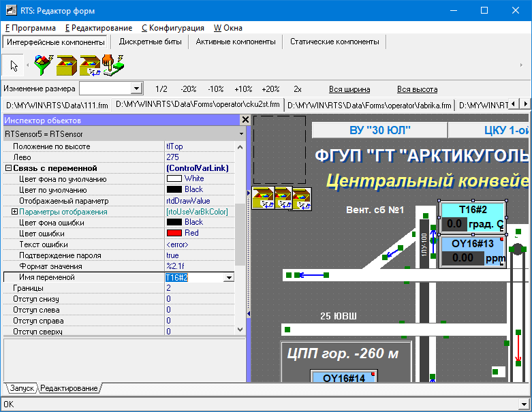The width and height of the screenshot is (532, 412).
Task: Select the Формат значения value %2.1f
Action: click(x=200, y=266)
